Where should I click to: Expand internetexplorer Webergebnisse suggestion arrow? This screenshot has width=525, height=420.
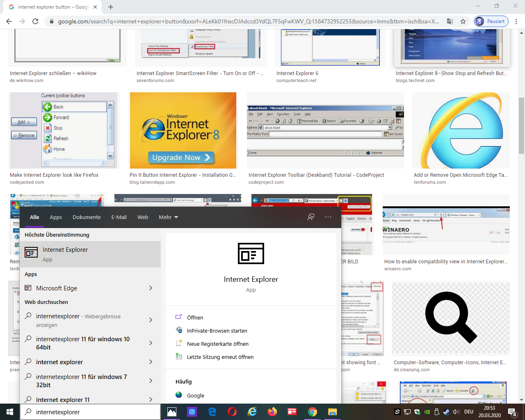tap(151, 320)
